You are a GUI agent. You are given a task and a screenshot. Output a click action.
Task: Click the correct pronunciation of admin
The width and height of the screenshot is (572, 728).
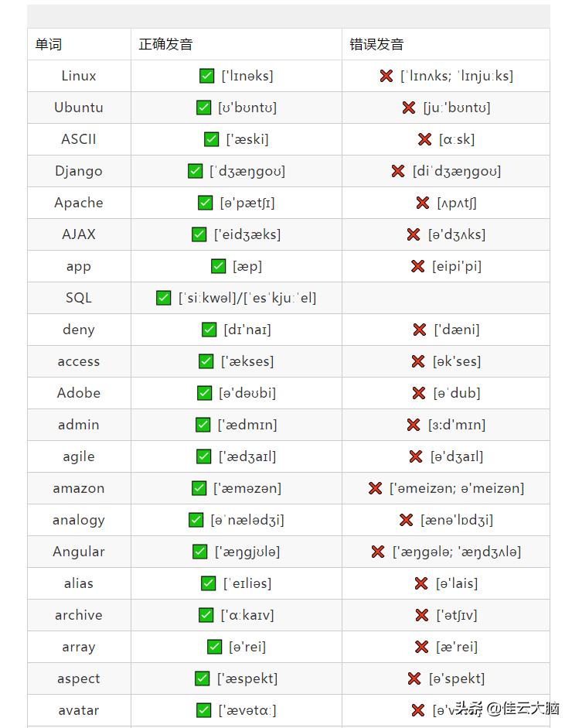(247, 425)
